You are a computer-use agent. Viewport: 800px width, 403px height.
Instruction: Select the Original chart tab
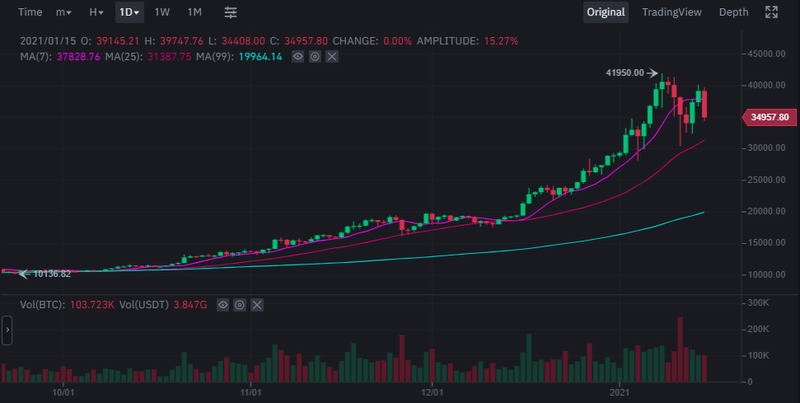point(606,12)
